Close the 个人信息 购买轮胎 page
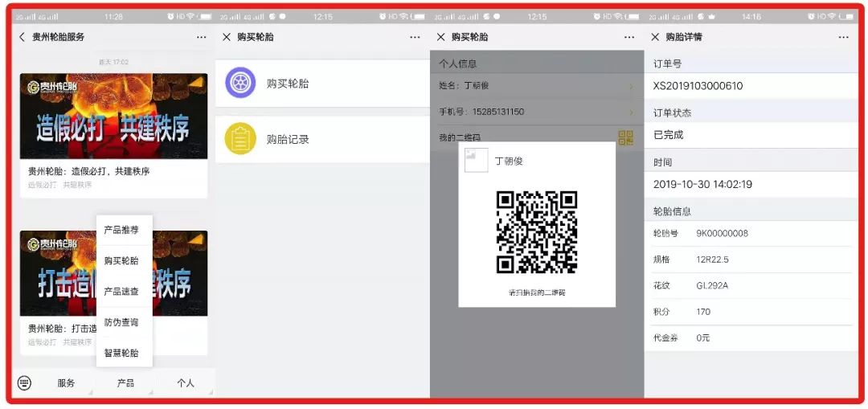 click(440, 37)
